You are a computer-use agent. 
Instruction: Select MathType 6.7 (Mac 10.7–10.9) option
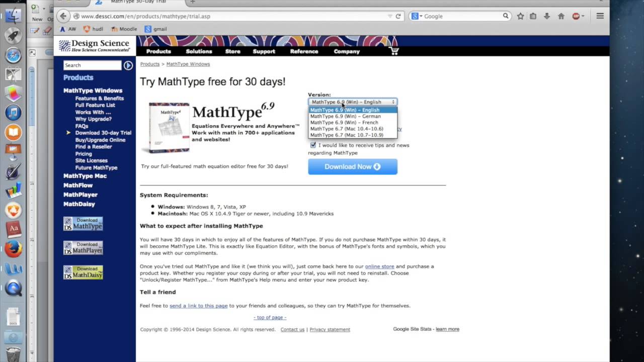[353, 135]
